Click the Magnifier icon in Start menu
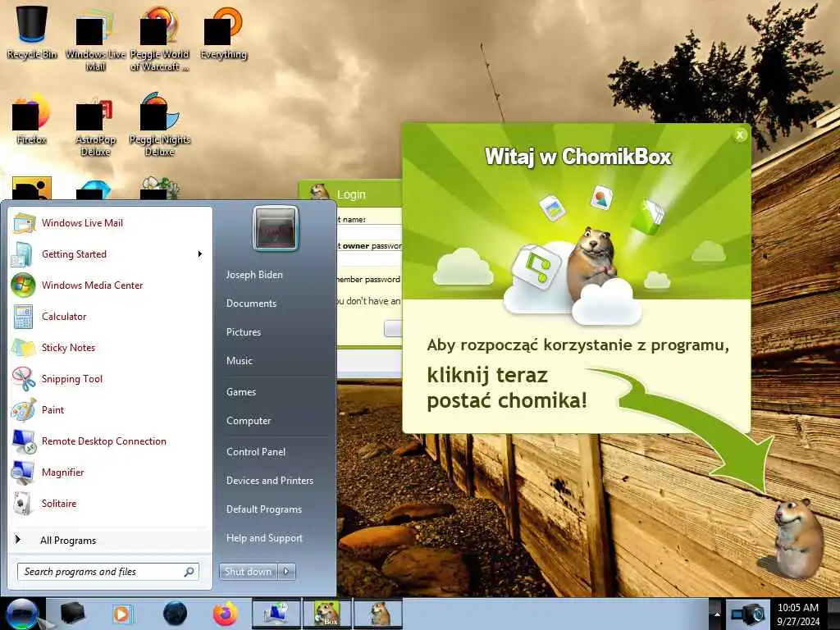 click(24, 472)
